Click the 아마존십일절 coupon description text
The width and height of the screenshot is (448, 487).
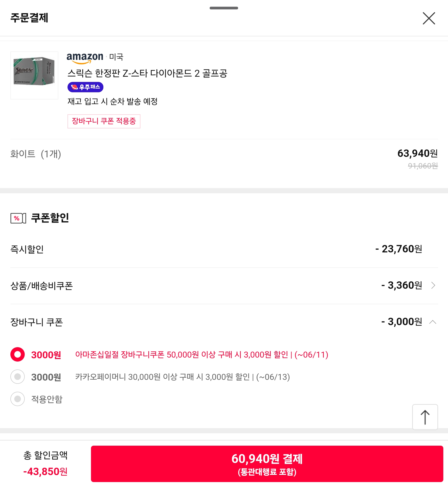[202, 355]
